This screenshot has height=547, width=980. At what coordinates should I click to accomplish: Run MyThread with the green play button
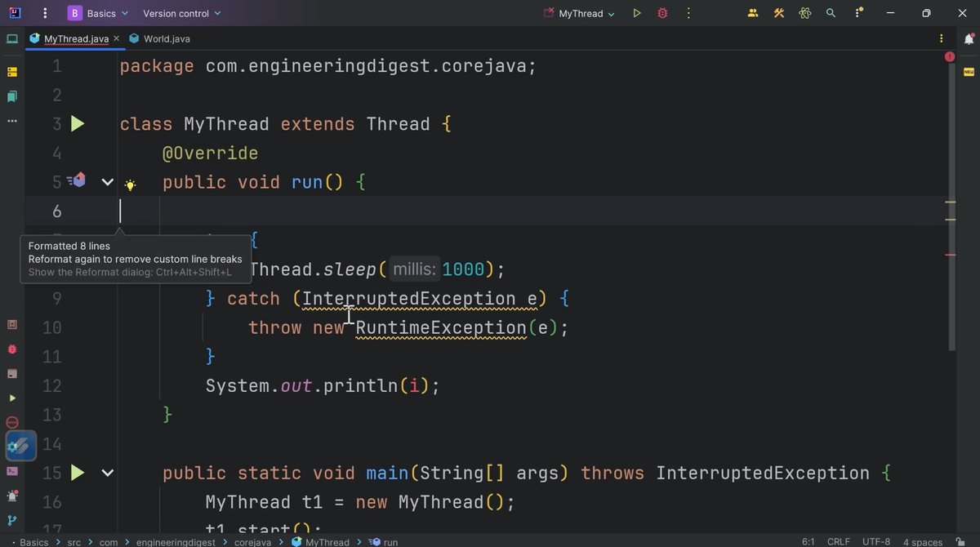tap(637, 13)
